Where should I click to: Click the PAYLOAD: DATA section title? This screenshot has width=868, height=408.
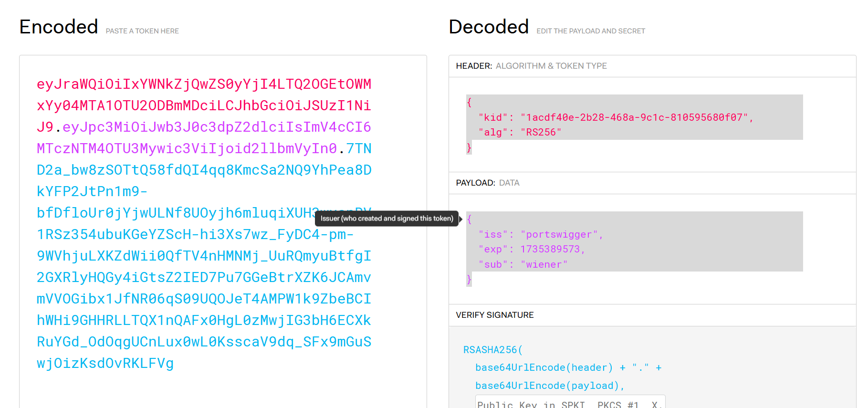487,183
